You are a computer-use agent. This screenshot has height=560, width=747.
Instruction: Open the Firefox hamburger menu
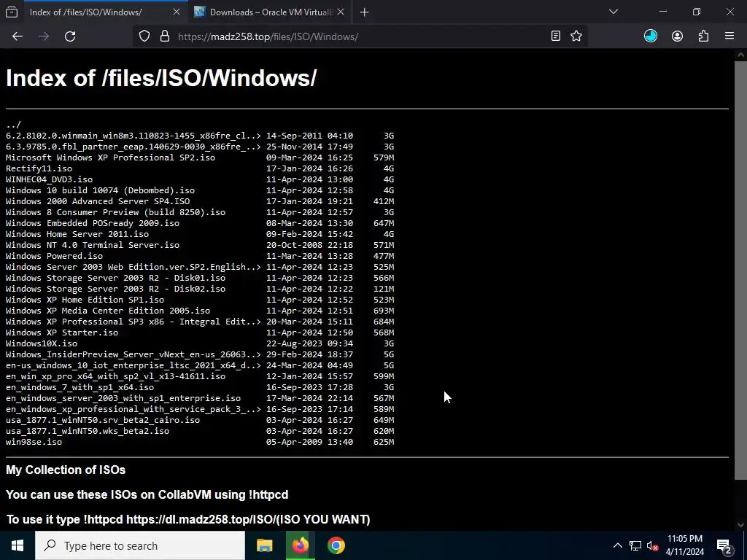[729, 36]
